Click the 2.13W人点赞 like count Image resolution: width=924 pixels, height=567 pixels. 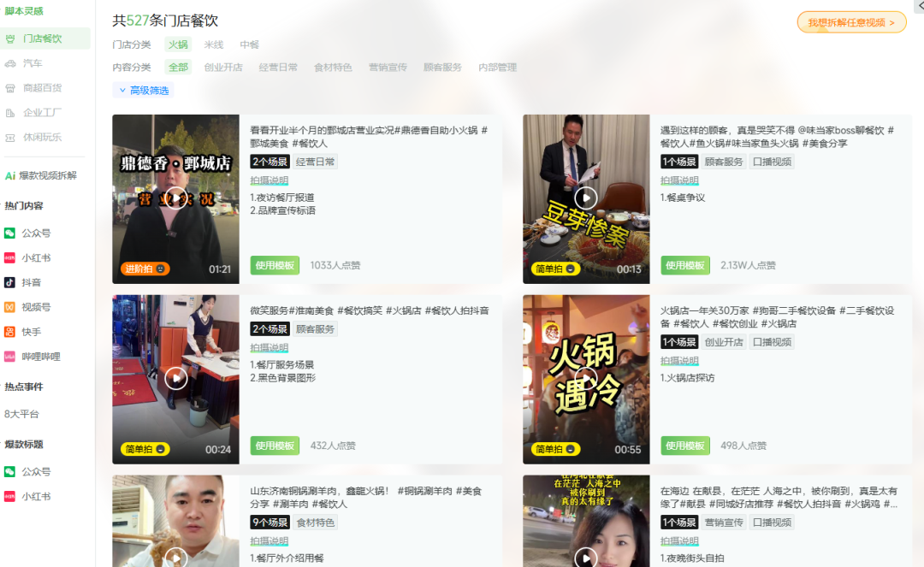click(x=748, y=266)
